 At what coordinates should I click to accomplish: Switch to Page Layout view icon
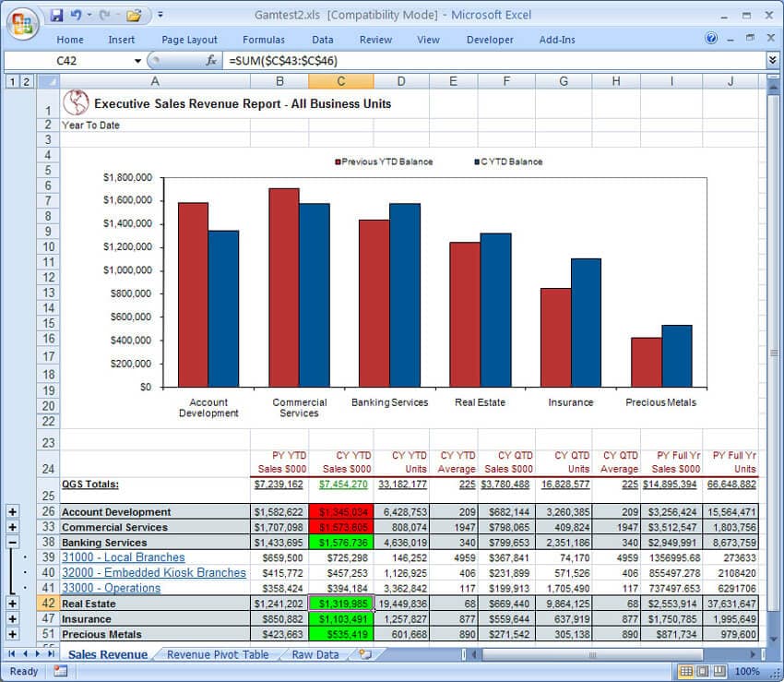703,671
